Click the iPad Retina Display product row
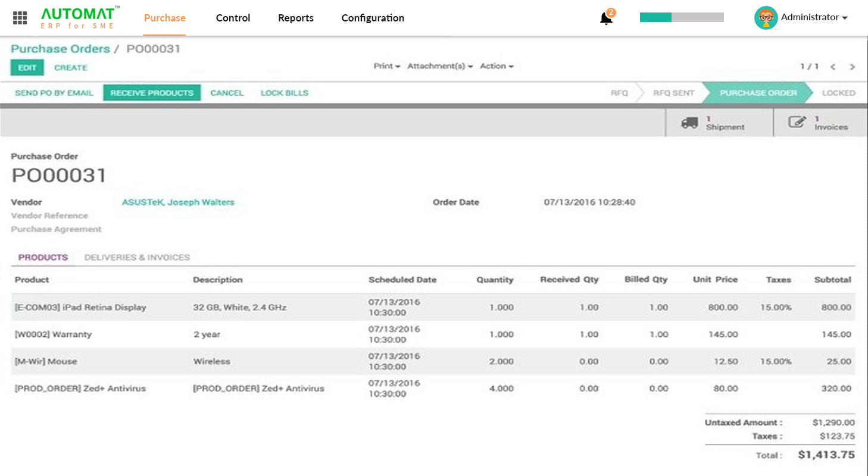 pos(433,308)
